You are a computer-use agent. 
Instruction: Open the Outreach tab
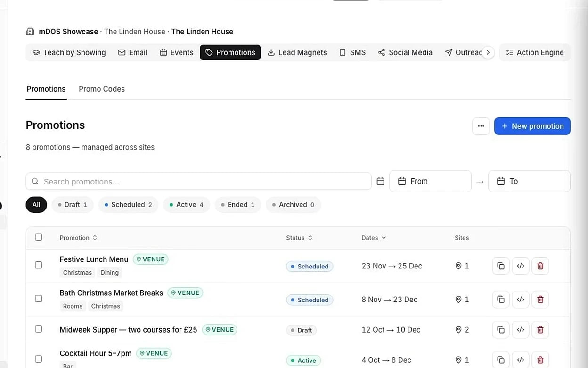point(463,52)
